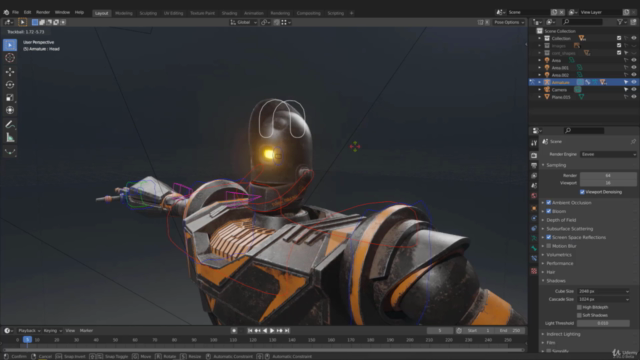Open the Global transform orientation dropdown

(244, 22)
